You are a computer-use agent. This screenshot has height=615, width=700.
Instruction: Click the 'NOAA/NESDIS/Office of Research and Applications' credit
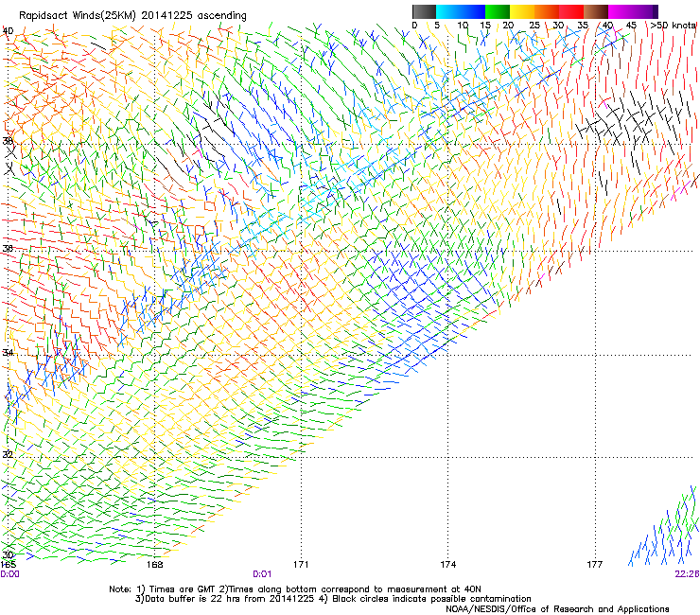557,609
